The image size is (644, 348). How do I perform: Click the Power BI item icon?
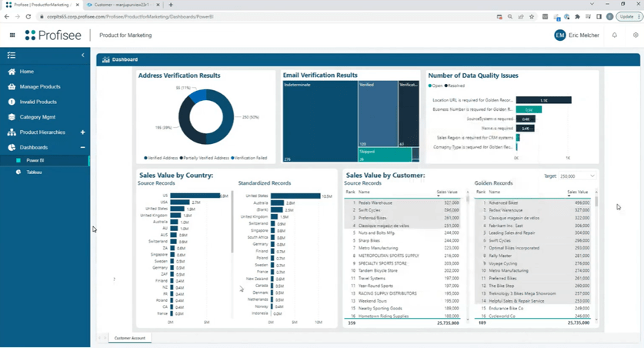pyautogui.click(x=18, y=161)
